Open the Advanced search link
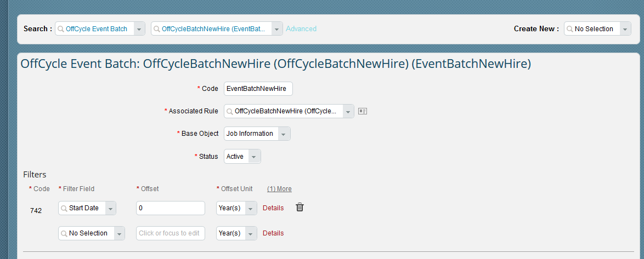 point(301,28)
